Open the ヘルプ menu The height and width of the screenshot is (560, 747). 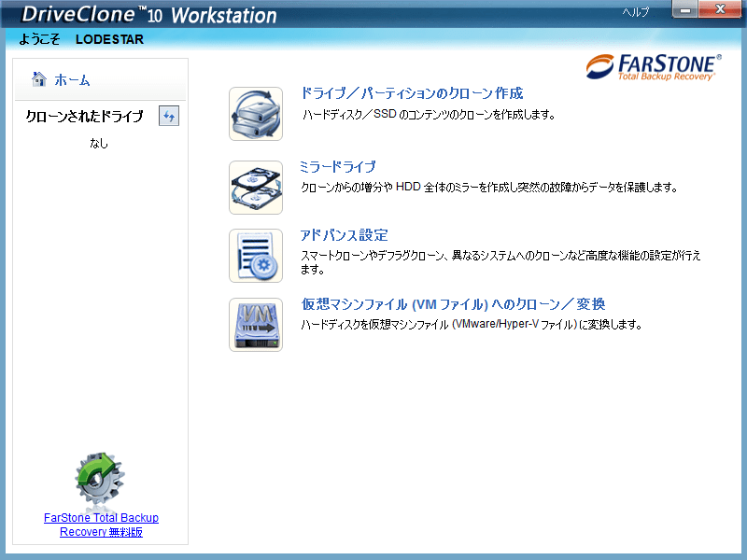point(636,13)
